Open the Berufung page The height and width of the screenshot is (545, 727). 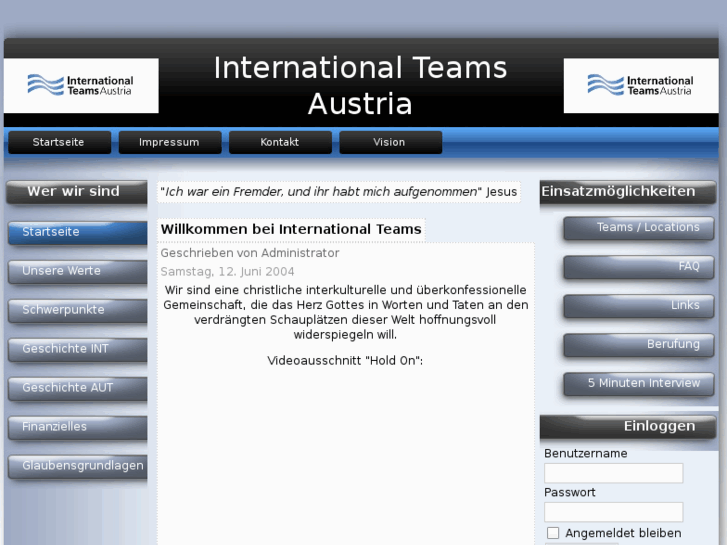click(x=638, y=345)
